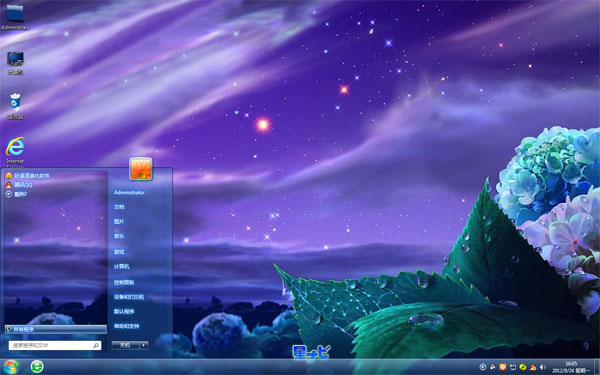The width and height of the screenshot is (600, 375).
Task: Open 文档 in the Start menu
Action: [x=119, y=207]
